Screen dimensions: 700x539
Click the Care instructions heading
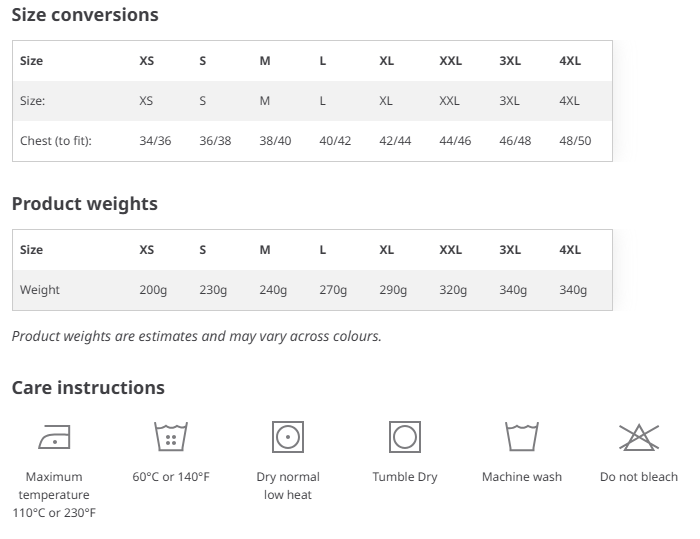pos(88,388)
